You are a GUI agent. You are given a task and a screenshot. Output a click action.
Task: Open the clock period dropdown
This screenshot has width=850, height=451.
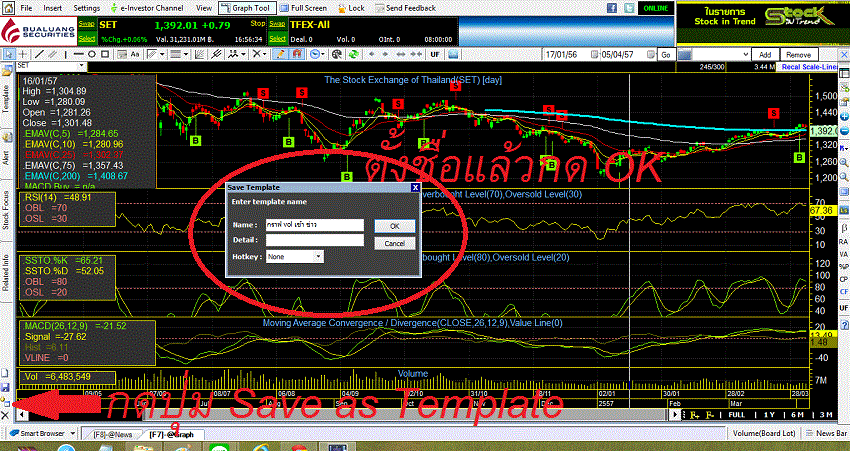pos(323,54)
